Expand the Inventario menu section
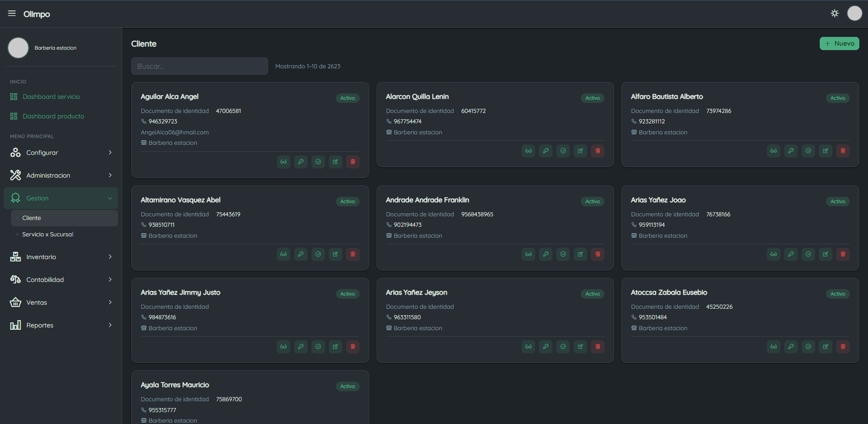Screen dimensions: 868x424 pyautogui.click(x=61, y=257)
